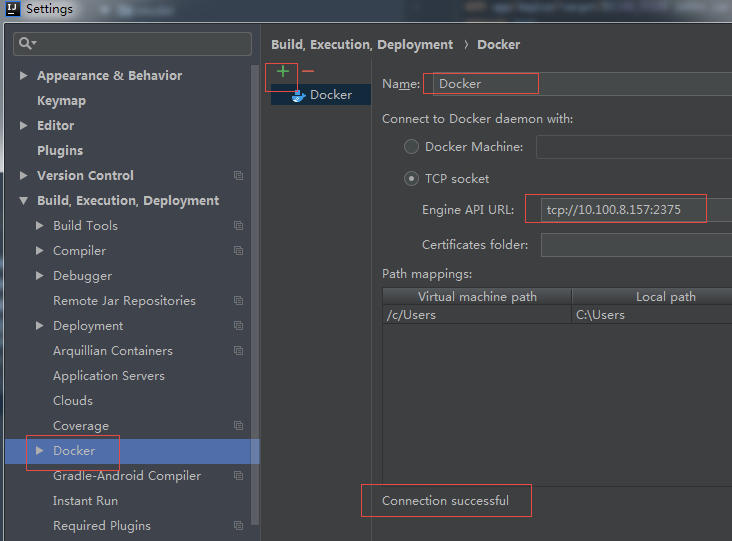The height and width of the screenshot is (541, 732).
Task: Click the red minus remove button
Action: tap(308, 71)
